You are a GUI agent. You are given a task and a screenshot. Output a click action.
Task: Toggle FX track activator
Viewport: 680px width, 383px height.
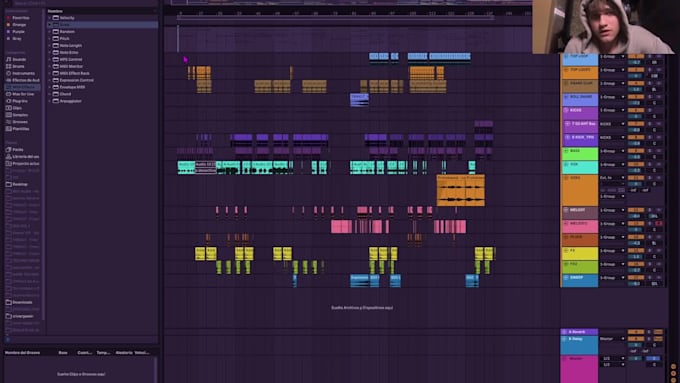(x=636, y=251)
